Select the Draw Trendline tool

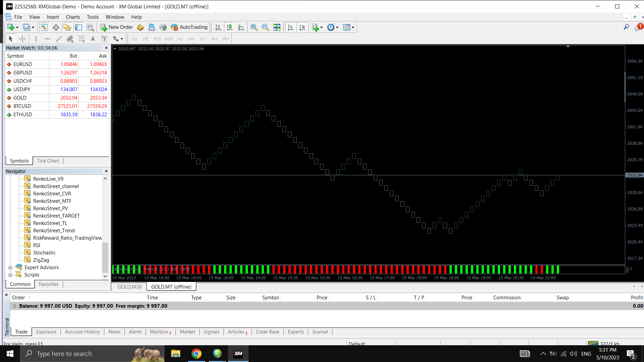point(59,39)
